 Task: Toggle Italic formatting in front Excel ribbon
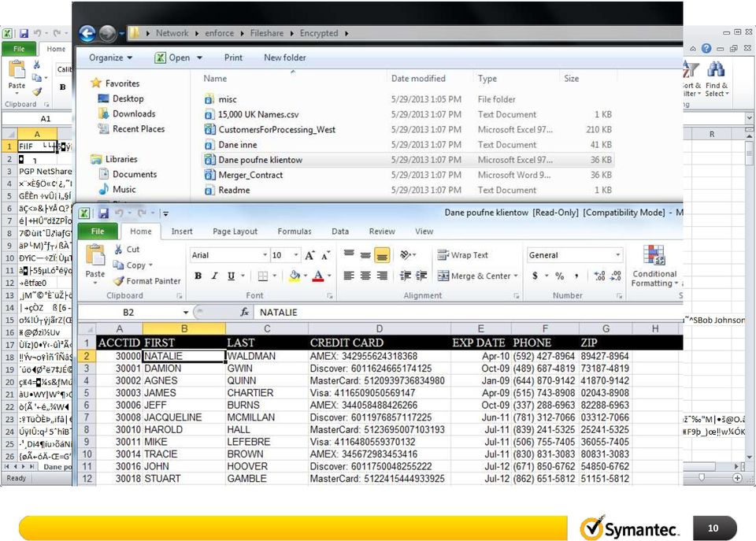pyautogui.click(x=214, y=276)
